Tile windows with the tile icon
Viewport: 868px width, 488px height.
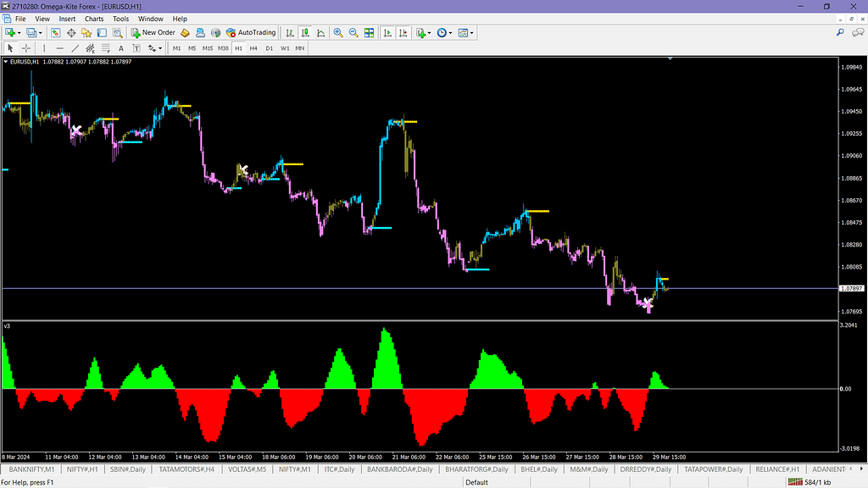click(369, 33)
